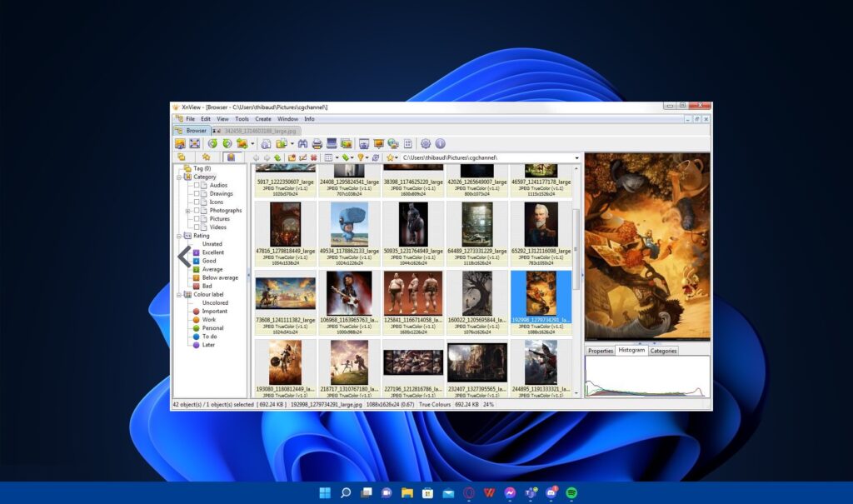Open the taskbar Search icon
Screen dimensions: 853x504
tap(346, 492)
